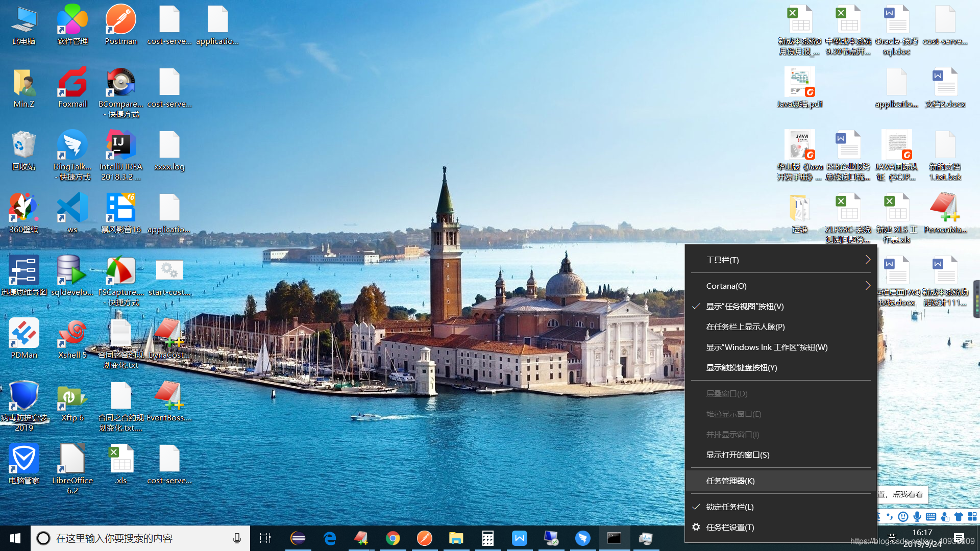Toggle 锁定任务栏(L) checked option
This screenshot has height=551, width=980.
pyautogui.click(x=730, y=507)
